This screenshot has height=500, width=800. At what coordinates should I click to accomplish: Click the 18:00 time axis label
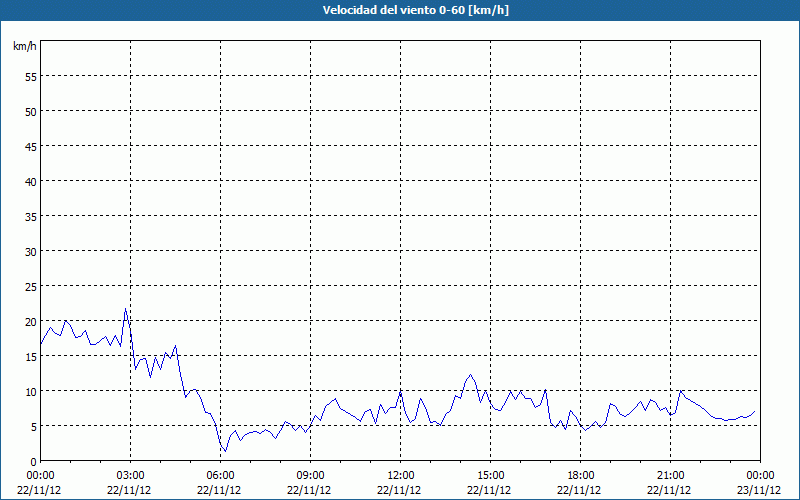[581, 476]
